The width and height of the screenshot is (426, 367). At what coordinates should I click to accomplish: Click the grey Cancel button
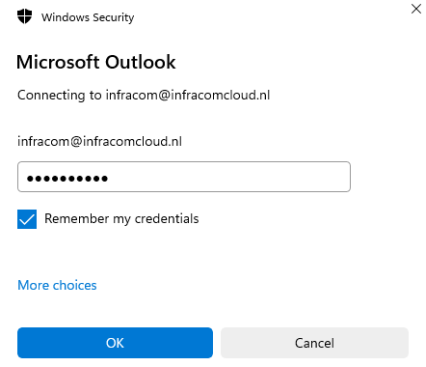pyautogui.click(x=314, y=343)
